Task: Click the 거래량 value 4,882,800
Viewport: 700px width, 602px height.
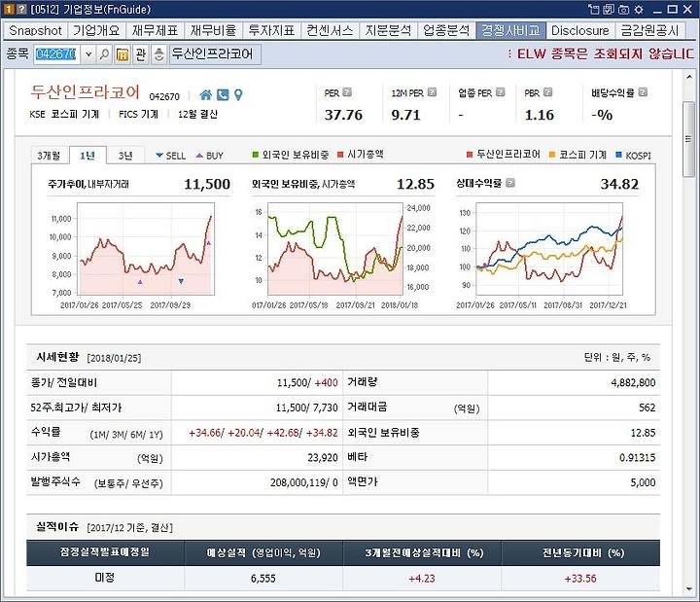Action: (x=633, y=383)
